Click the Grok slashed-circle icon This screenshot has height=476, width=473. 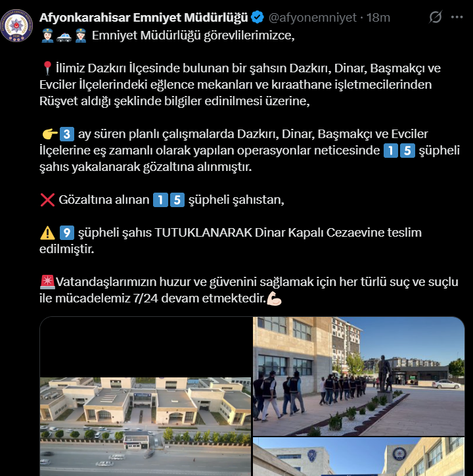tap(435, 17)
